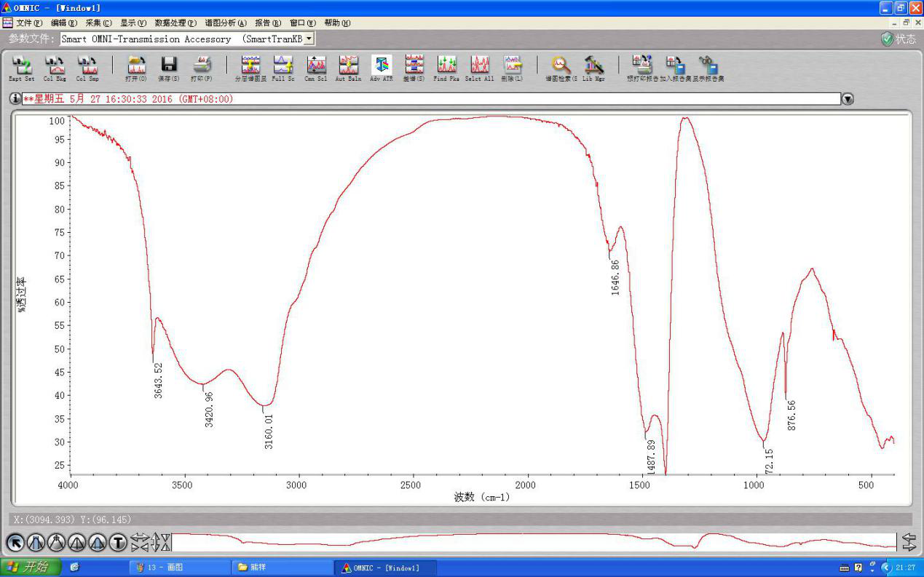Click the add to report notebook icon
Viewport: 924px width, 577px height.
click(675, 68)
